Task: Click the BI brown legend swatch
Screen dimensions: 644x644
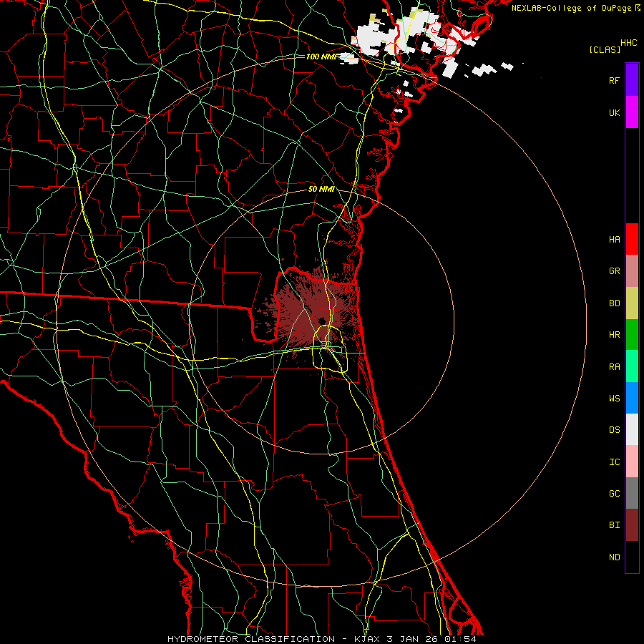Action: pos(632,525)
